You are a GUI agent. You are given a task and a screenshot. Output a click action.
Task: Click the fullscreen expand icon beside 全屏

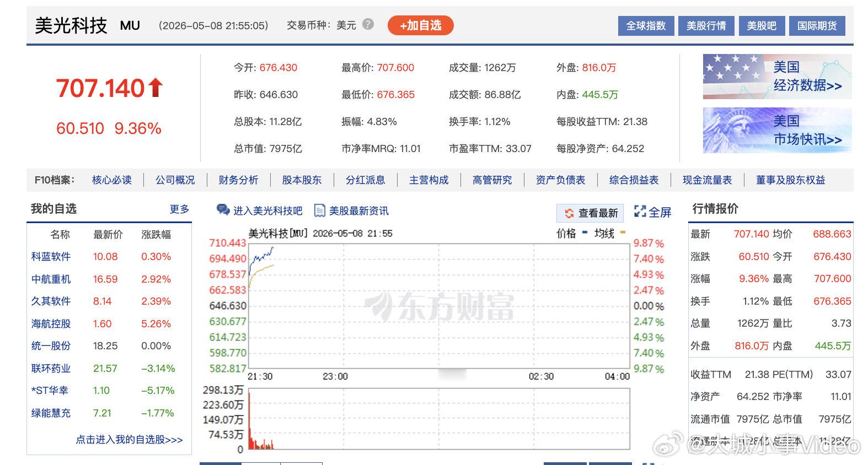(x=640, y=212)
